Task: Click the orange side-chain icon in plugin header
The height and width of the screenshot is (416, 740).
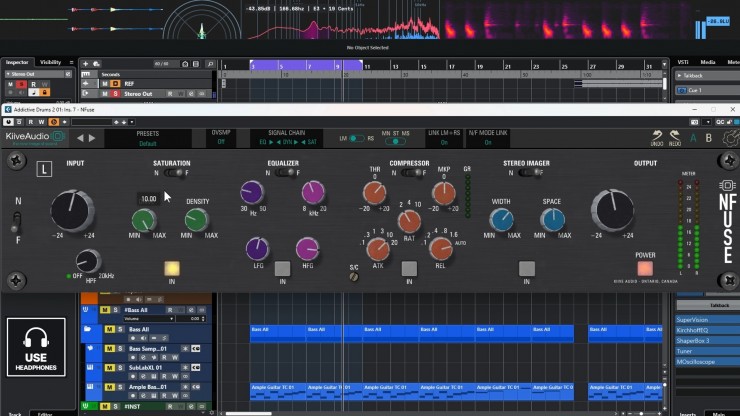Action: point(54,122)
